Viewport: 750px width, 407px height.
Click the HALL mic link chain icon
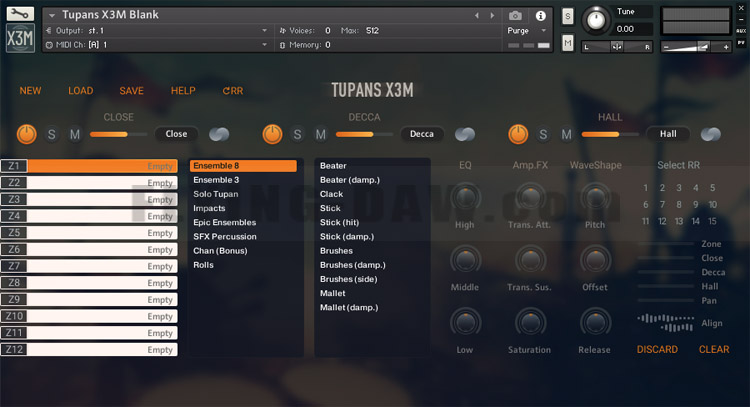[711, 134]
